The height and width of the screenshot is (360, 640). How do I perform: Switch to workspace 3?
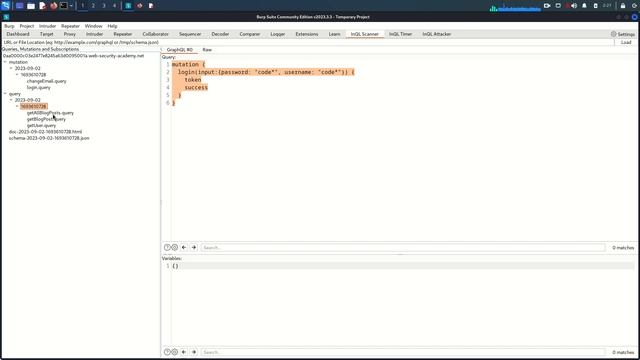point(104,6)
